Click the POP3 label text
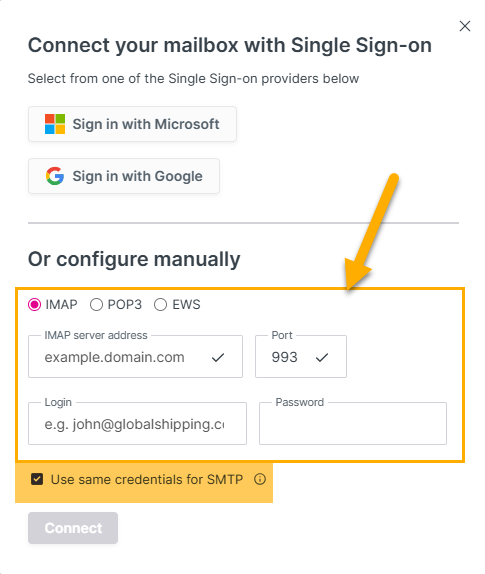The height and width of the screenshot is (574, 485). 124,305
